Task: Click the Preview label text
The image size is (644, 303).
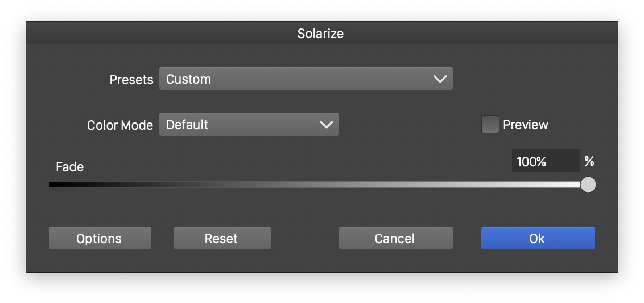Action: [526, 125]
